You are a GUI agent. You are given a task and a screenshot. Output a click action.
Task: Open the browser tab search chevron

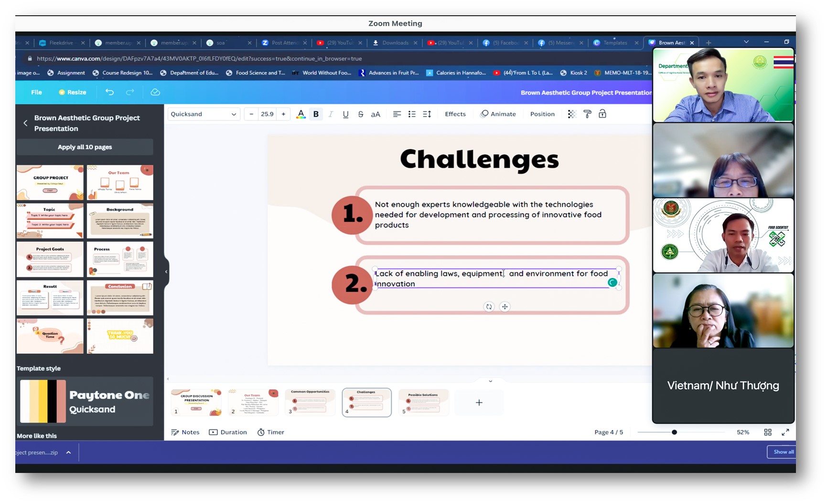(x=746, y=42)
